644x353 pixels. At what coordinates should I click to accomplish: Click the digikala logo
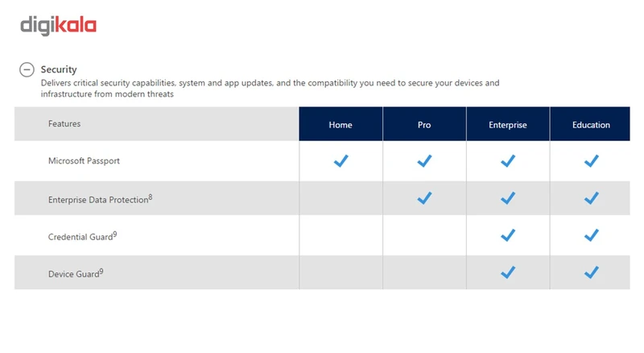click(x=58, y=26)
